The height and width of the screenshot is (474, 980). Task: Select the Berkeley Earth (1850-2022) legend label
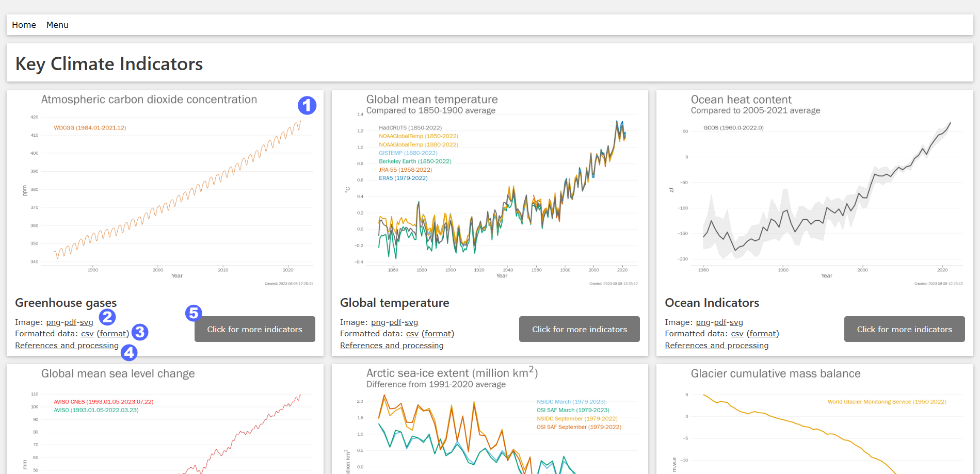[415, 161]
